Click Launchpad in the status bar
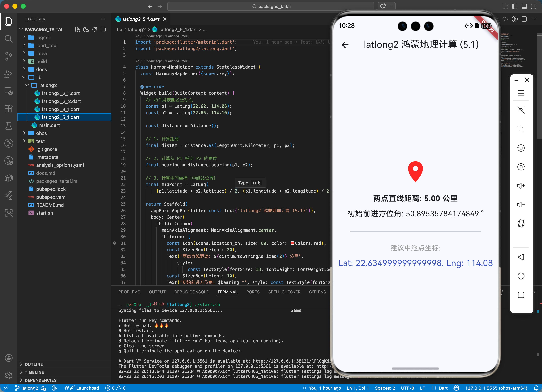Viewport: 542px width, 392px height. click(87, 388)
